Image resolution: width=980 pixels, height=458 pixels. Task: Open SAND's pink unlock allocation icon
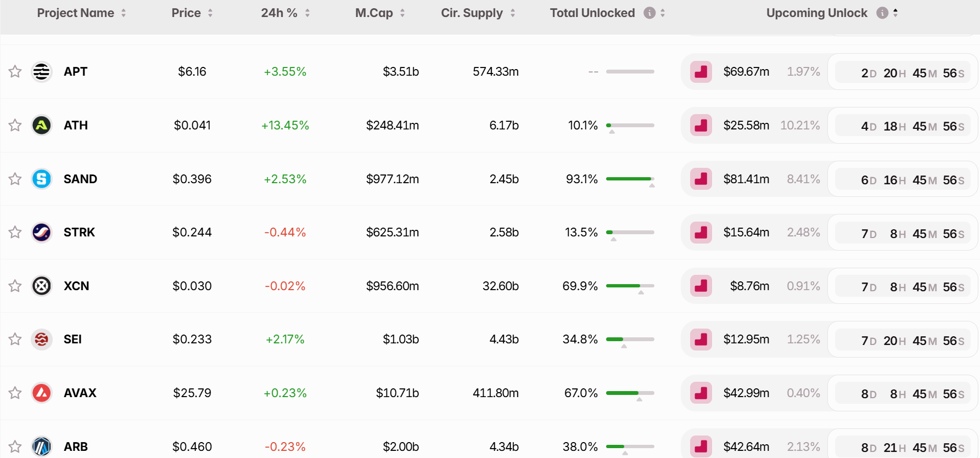[701, 179]
